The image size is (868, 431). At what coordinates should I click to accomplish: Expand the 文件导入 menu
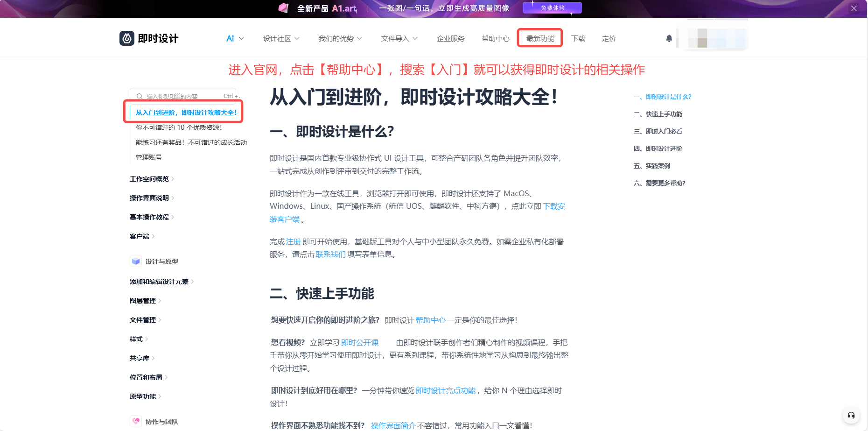click(399, 38)
